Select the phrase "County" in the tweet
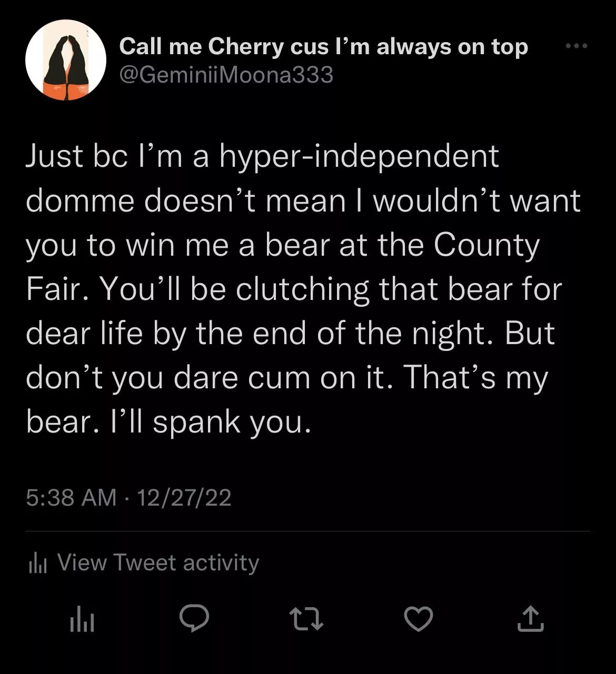The image size is (616, 674). pos(486,245)
